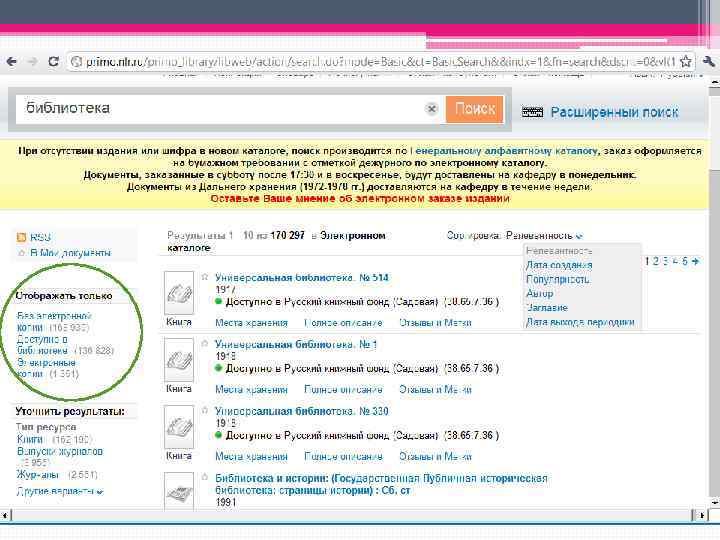Click the book thumbnail for № 514

click(179, 293)
